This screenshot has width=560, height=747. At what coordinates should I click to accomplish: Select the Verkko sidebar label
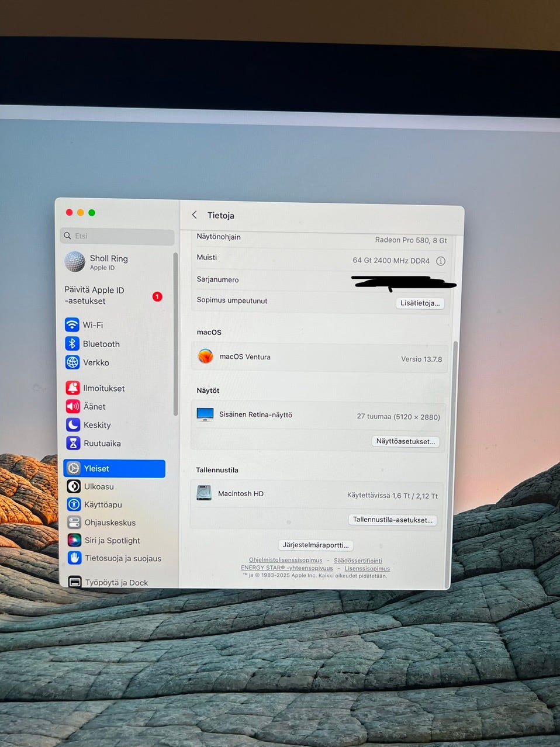click(96, 362)
